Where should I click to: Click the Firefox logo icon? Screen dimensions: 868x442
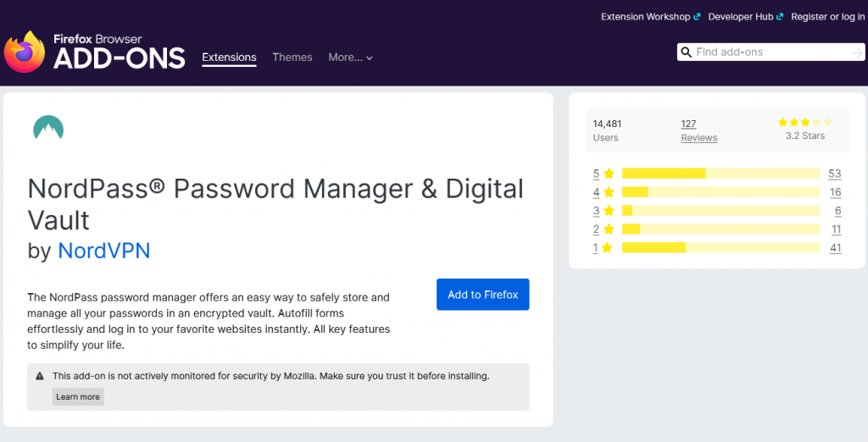25,52
